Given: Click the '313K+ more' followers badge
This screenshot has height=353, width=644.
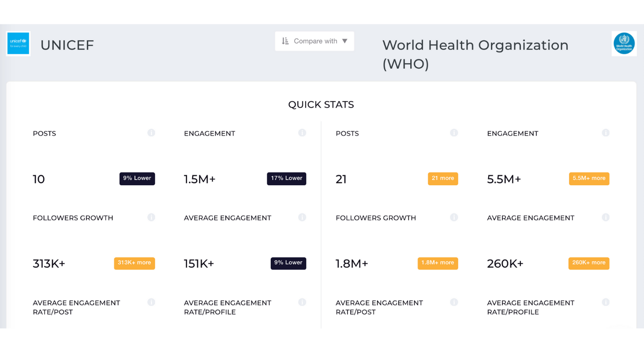Looking at the screenshot, I should 135,263.
